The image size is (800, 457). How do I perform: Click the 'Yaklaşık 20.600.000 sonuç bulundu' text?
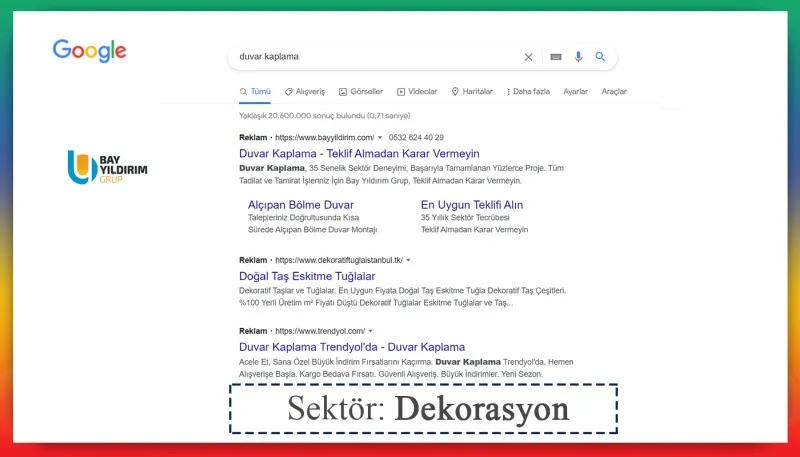pyautogui.click(x=302, y=116)
